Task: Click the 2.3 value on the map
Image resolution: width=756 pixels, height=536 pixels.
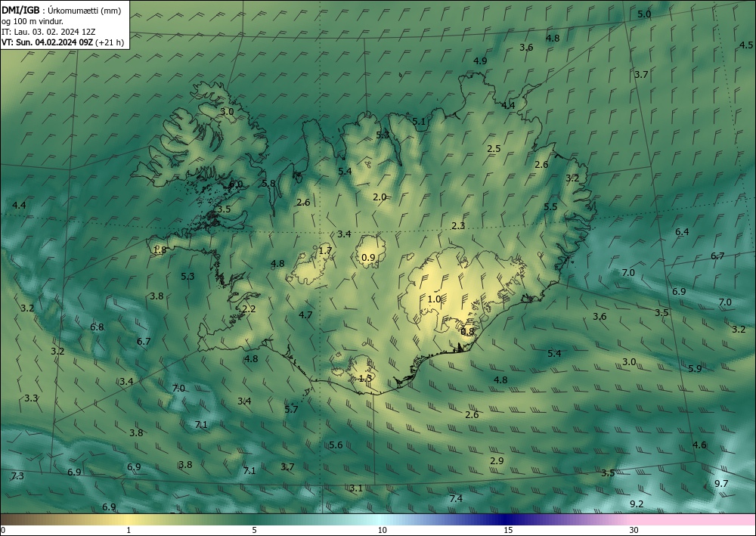Action: coord(458,225)
